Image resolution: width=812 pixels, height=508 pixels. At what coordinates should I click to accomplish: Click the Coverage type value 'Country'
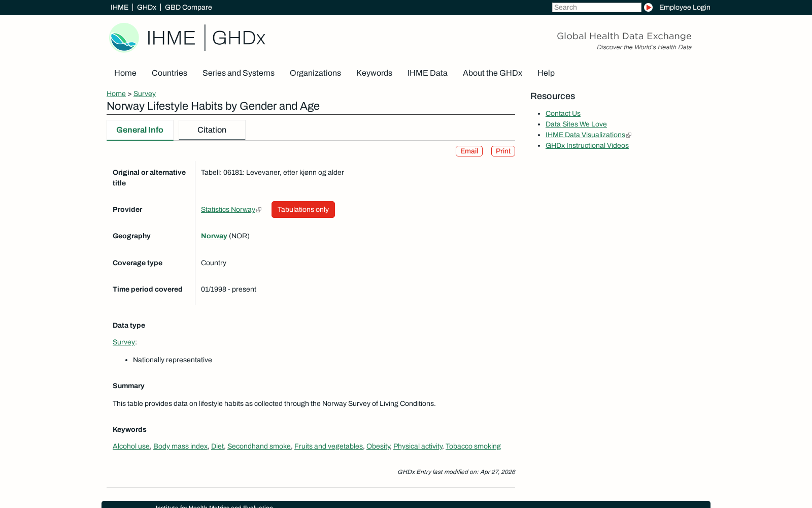click(214, 263)
